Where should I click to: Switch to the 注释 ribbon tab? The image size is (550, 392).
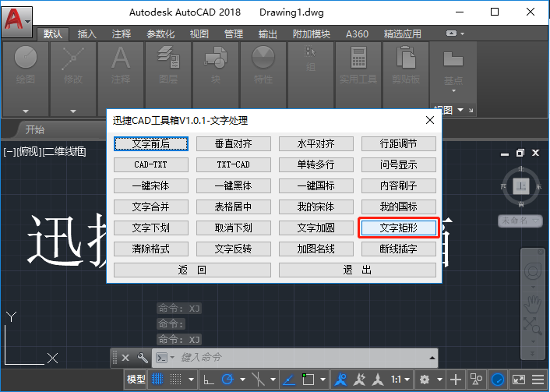click(122, 34)
